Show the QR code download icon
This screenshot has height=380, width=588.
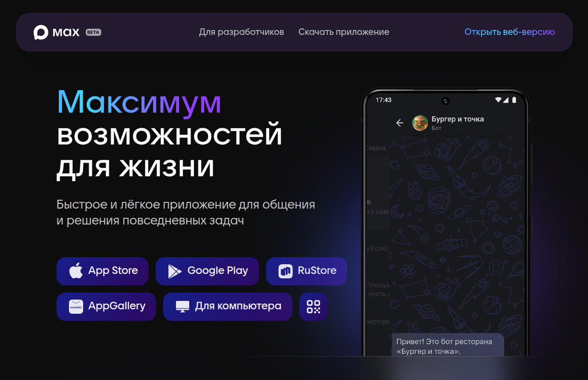point(313,307)
